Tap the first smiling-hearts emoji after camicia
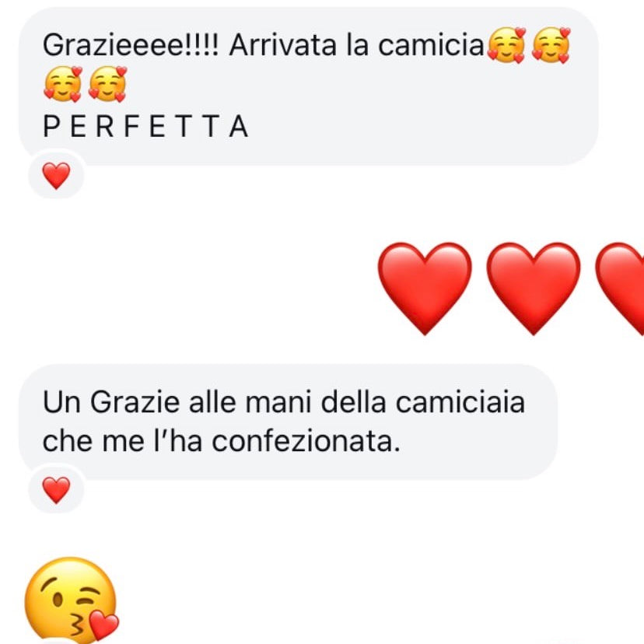The image size is (644, 644). [x=506, y=45]
